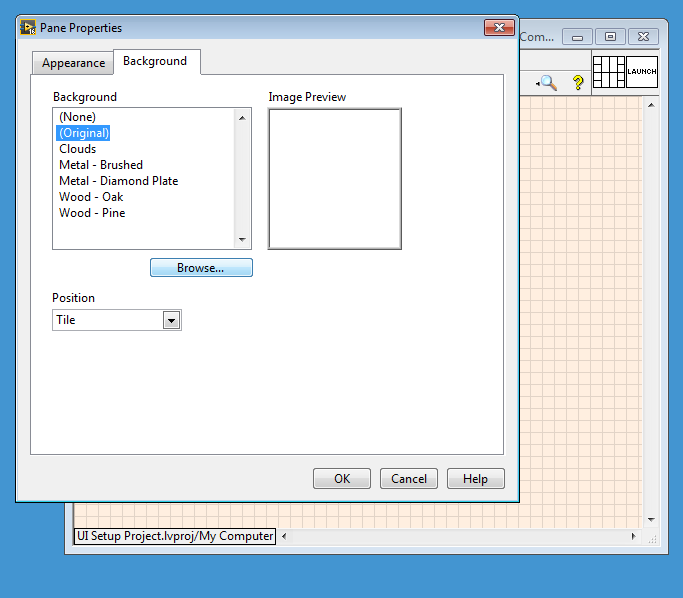Select Metal - Brushed background
The width and height of the screenshot is (683, 598).
101,165
